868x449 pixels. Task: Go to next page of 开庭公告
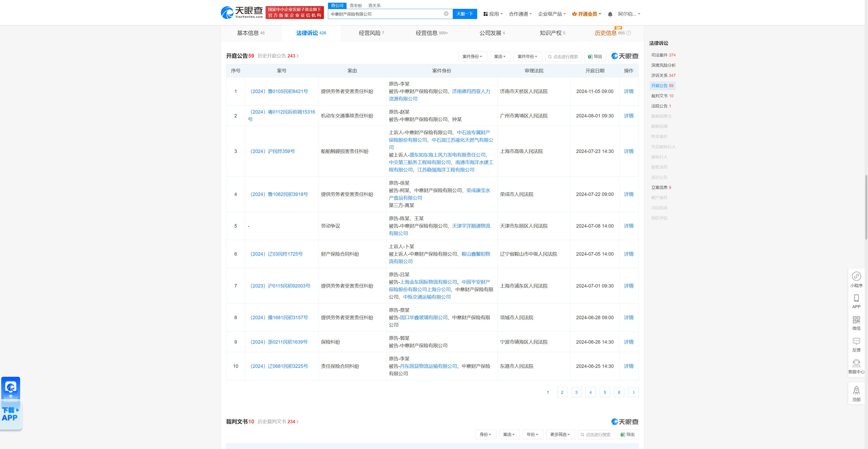(633, 392)
